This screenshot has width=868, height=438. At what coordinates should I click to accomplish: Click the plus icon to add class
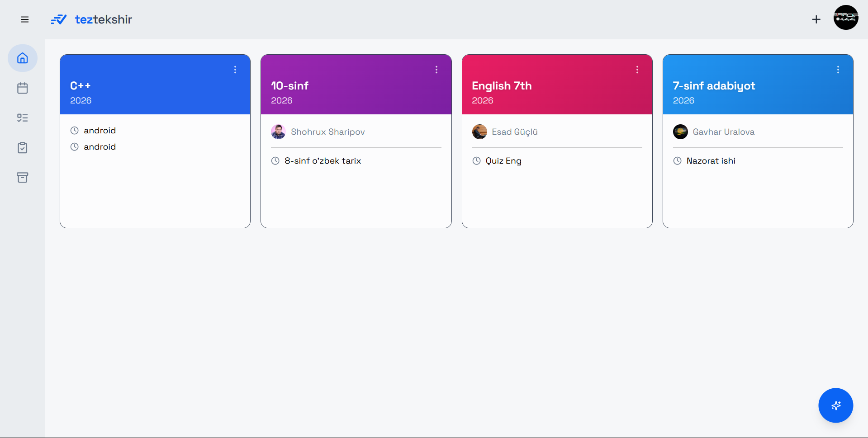coord(816,19)
